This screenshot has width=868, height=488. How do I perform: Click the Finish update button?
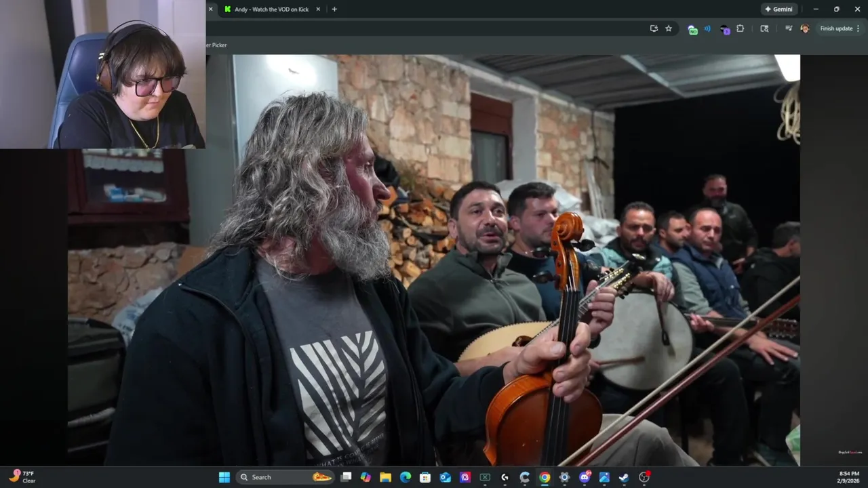pyautogui.click(x=836, y=28)
